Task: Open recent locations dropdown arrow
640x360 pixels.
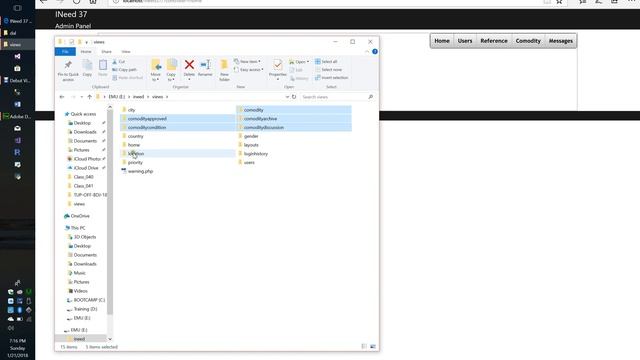Action: (82, 97)
